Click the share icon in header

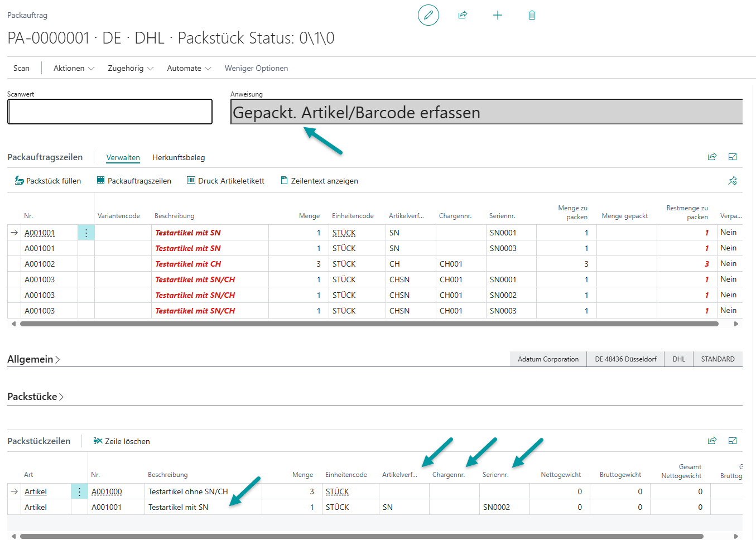463,15
